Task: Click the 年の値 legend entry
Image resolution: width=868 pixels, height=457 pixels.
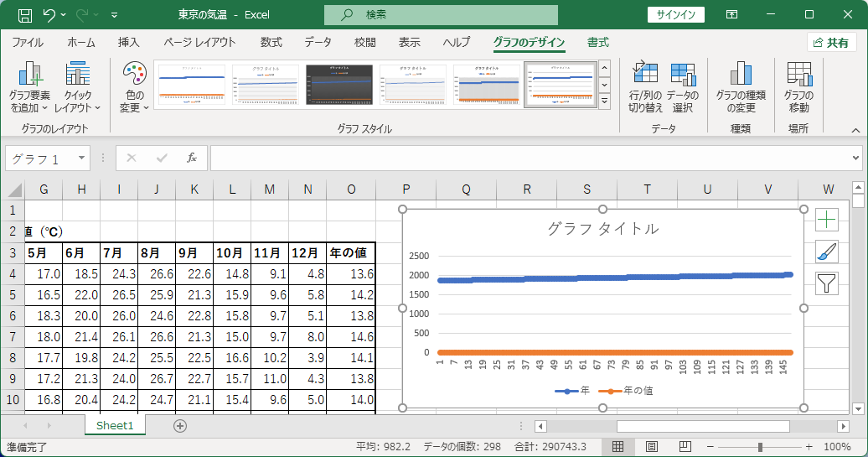Action: 628,391
